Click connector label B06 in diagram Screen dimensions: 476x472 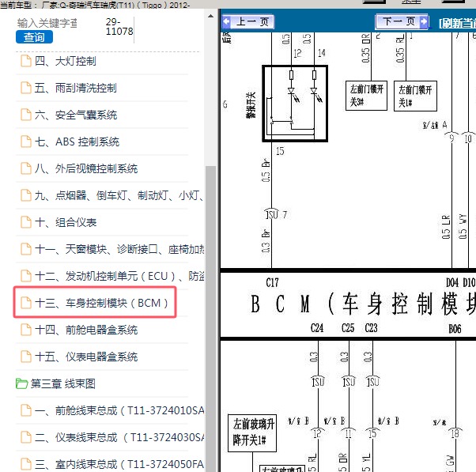455,329
